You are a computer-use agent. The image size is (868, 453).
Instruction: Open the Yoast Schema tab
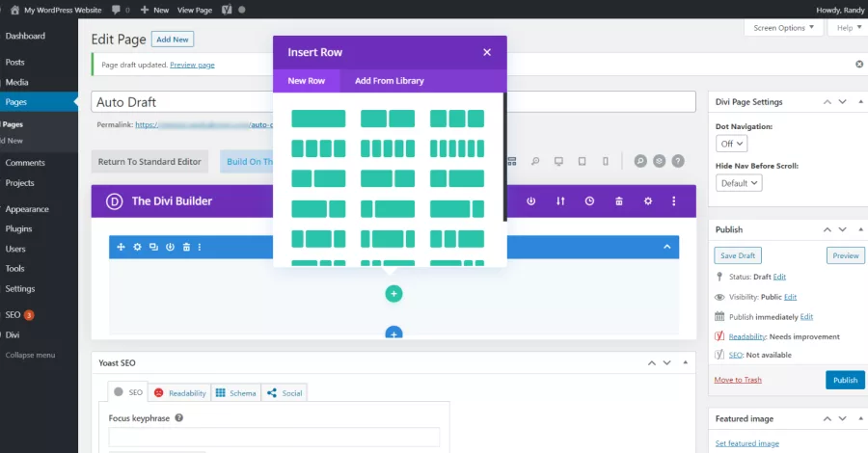pyautogui.click(x=236, y=392)
